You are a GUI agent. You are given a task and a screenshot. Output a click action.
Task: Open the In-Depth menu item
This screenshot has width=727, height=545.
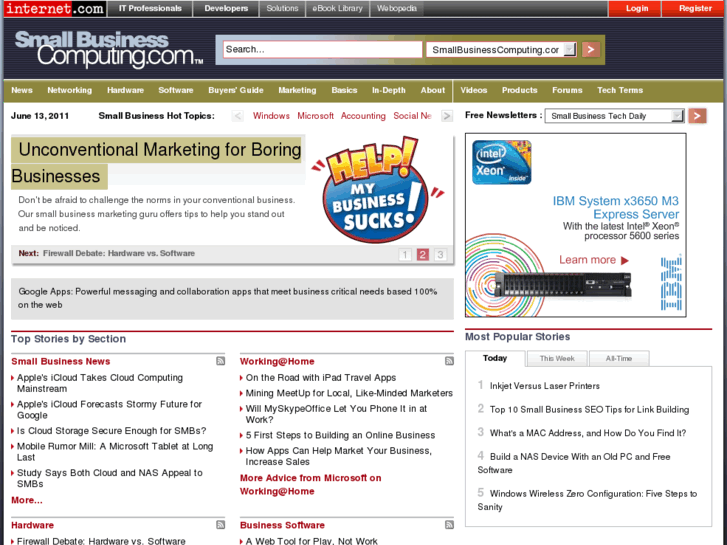[389, 90]
